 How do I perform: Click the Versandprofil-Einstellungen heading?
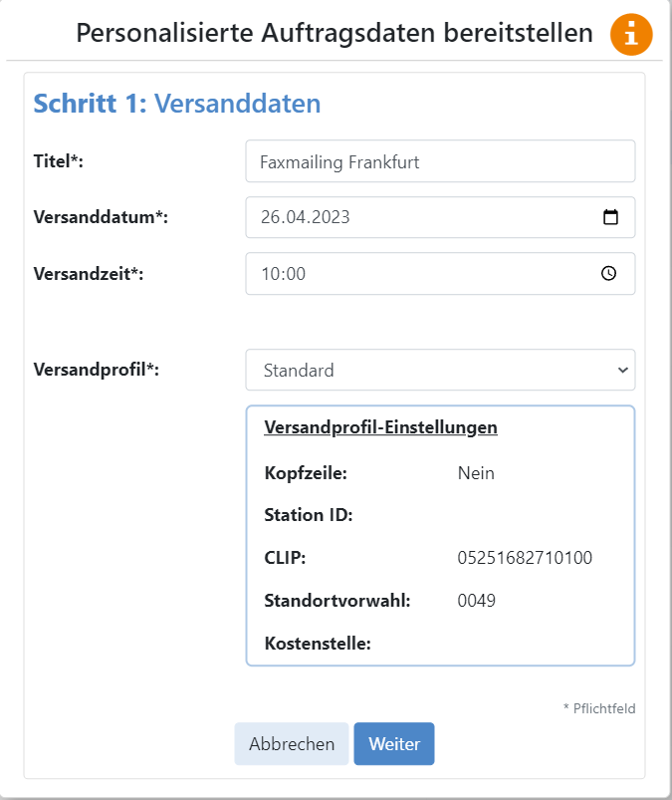click(x=380, y=427)
